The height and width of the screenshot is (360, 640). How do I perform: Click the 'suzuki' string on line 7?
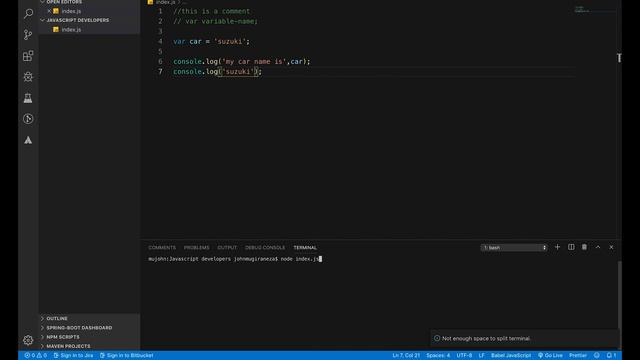point(238,72)
